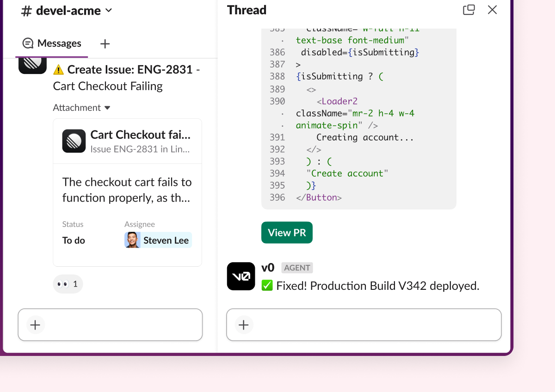The width and height of the screenshot is (555, 392).
Task: Collapse the Attachment disclosure arrow
Action: pos(107,108)
